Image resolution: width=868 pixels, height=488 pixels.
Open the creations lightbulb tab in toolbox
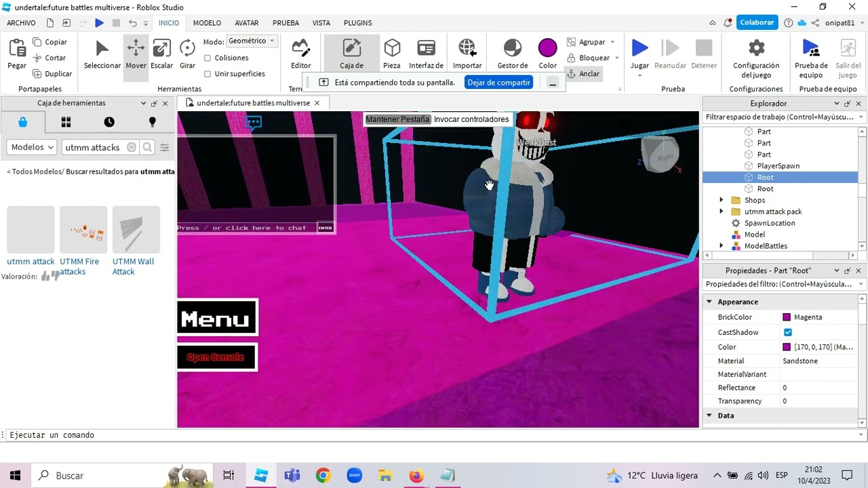(152, 122)
